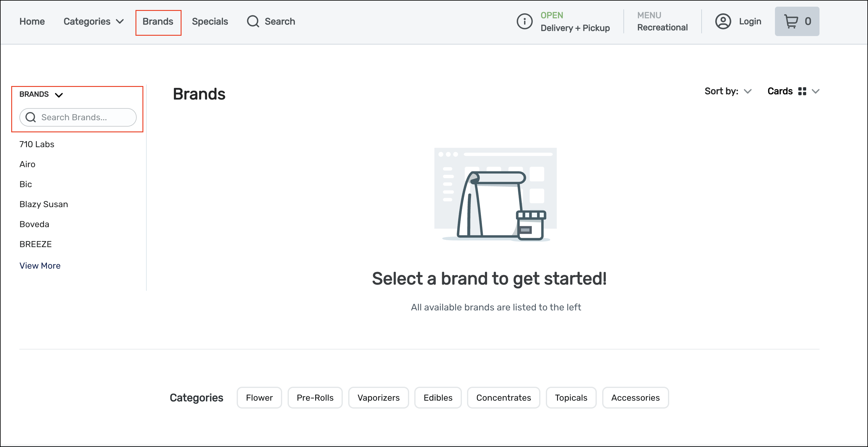Open the Sort by dropdown

pyautogui.click(x=728, y=91)
